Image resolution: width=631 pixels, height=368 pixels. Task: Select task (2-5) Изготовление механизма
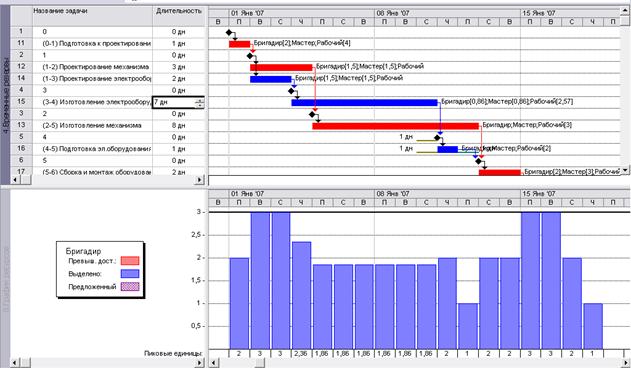coord(92,126)
